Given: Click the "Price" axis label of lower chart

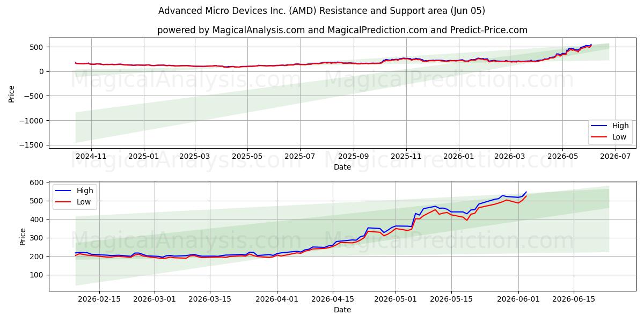Looking at the screenshot, I should point(23,236).
